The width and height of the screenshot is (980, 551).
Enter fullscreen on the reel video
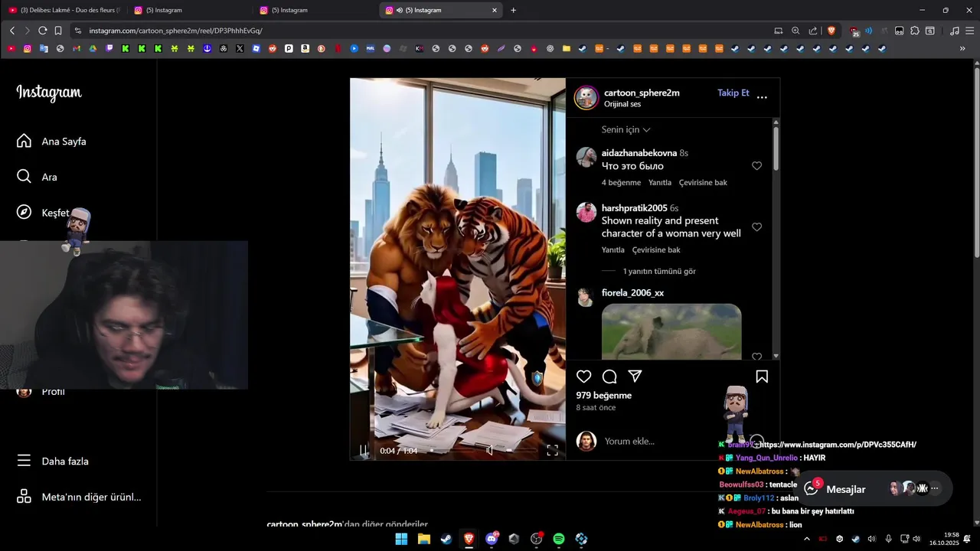coord(552,450)
